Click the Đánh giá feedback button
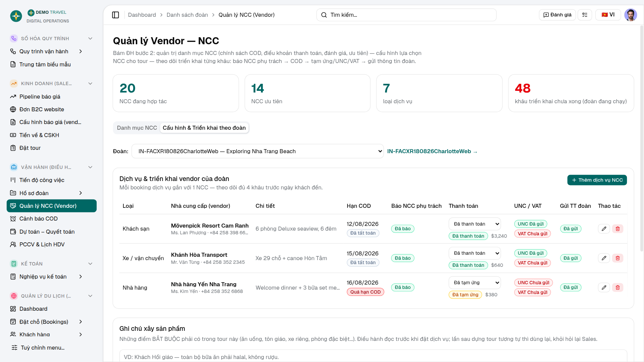 [x=557, y=15]
